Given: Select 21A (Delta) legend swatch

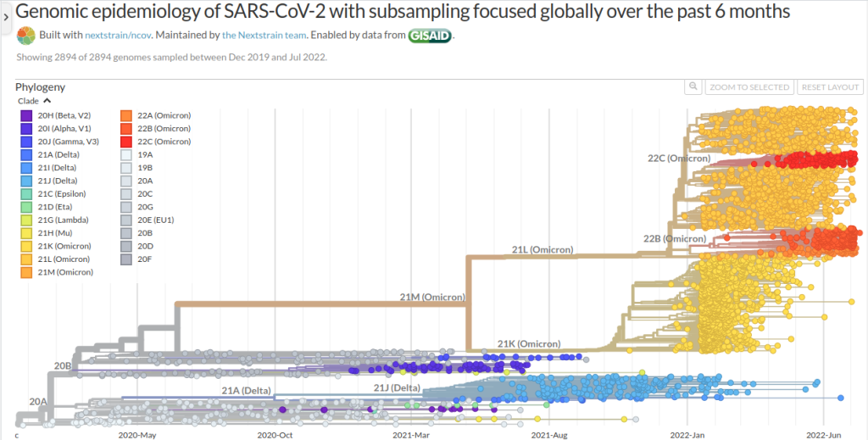Looking at the screenshot, I should 26,154.
